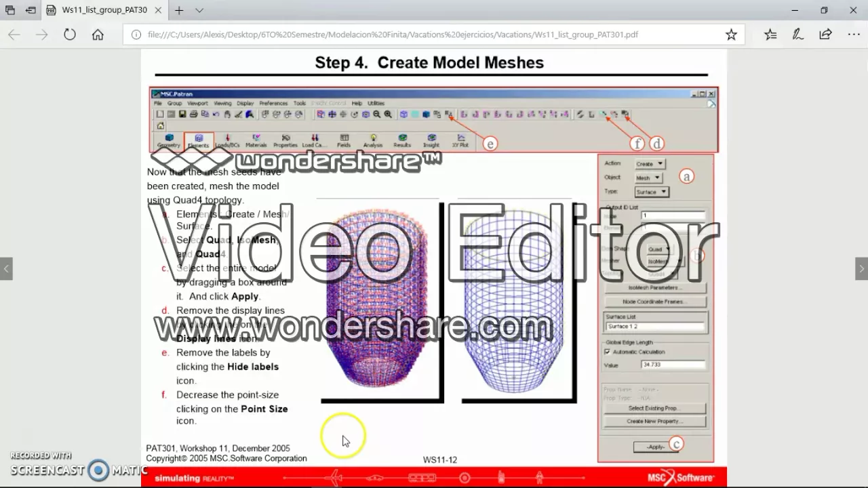The image size is (868, 488).
Task: Open Edge Settings and more menu
Action: point(853,35)
